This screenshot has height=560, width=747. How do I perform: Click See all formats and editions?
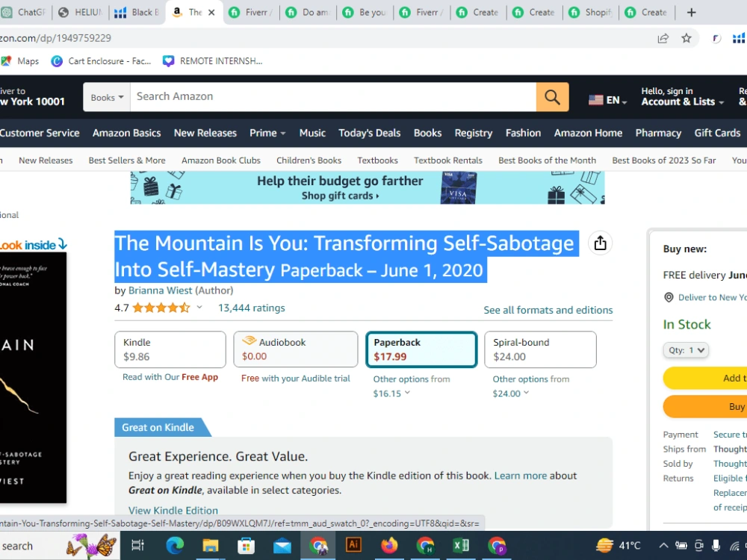click(548, 310)
